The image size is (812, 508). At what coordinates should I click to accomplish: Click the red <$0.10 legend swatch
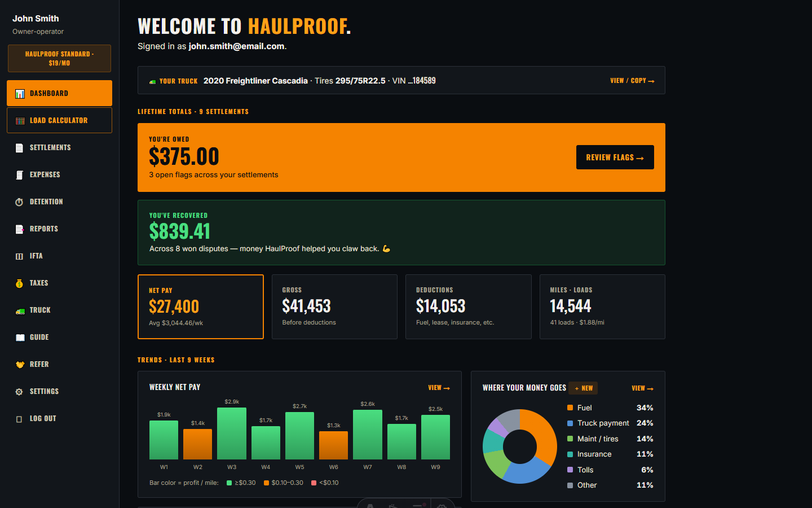(x=314, y=483)
